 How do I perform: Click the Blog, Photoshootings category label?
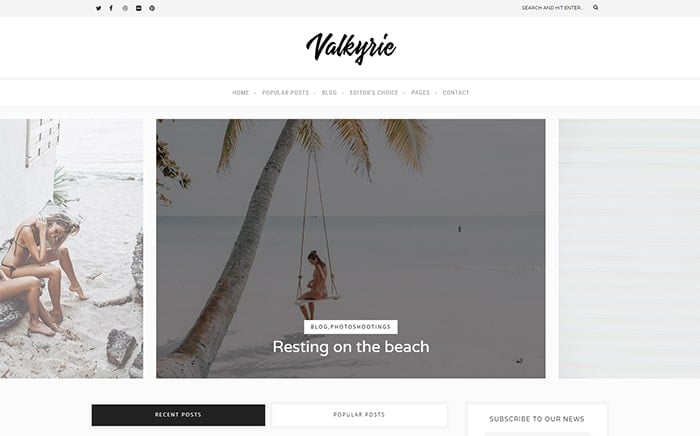coord(350,327)
